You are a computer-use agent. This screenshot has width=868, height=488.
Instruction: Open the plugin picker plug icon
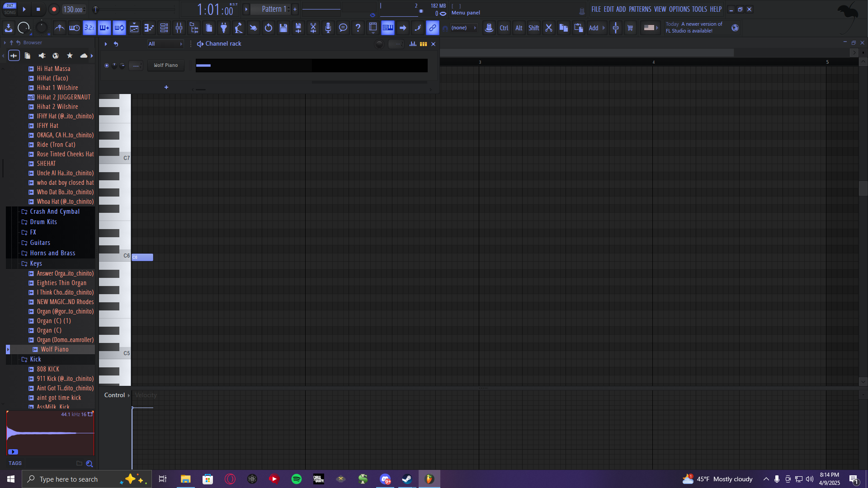[x=224, y=28]
